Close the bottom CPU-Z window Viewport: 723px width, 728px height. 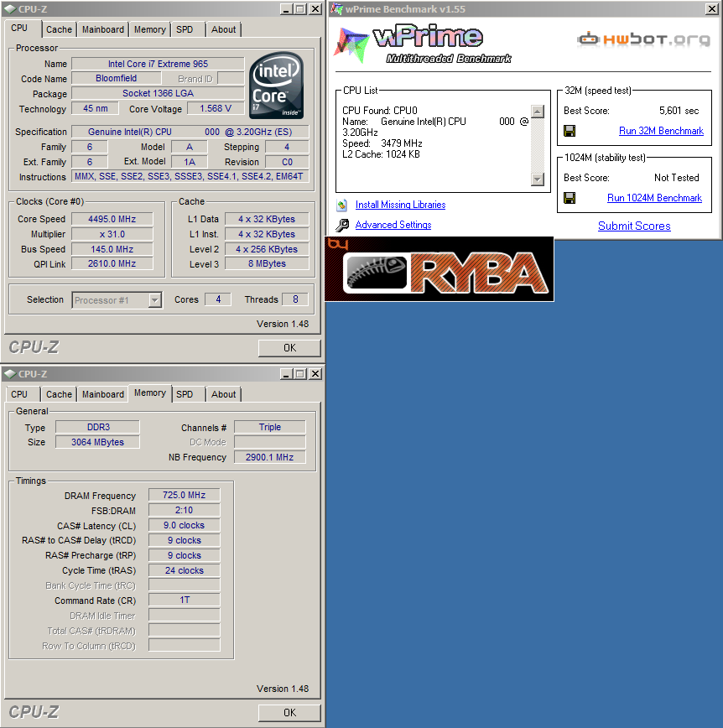[x=315, y=374]
